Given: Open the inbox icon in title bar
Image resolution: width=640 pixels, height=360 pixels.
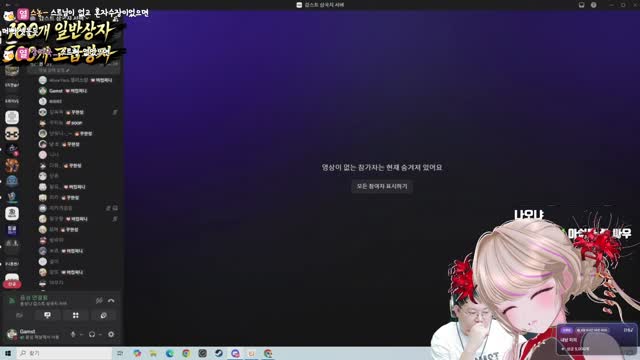Looking at the screenshot, I should (x=581, y=5).
